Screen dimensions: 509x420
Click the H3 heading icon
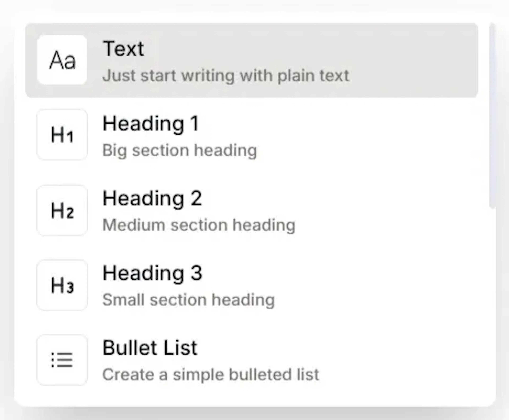pyautogui.click(x=62, y=285)
